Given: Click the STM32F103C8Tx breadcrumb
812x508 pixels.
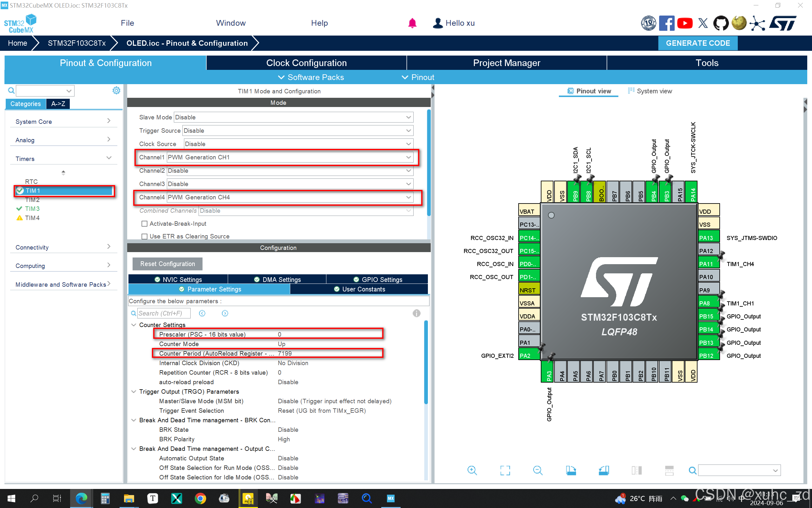Looking at the screenshot, I should [x=76, y=43].
